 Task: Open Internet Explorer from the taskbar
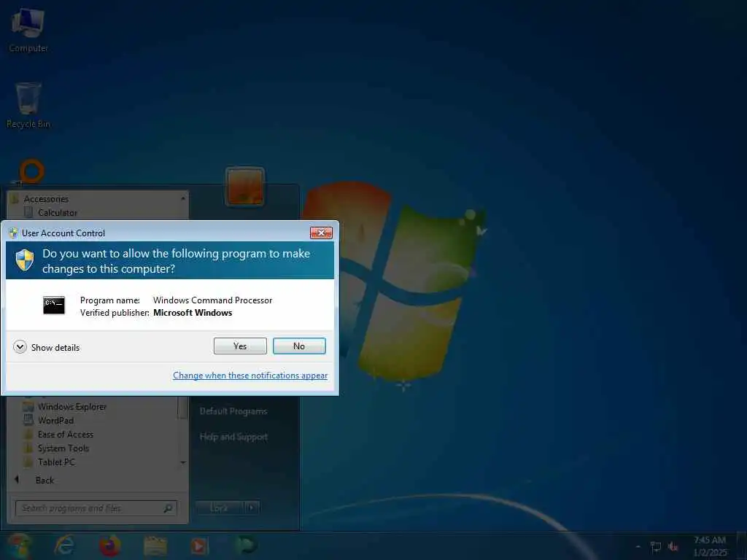coord(64,545)
